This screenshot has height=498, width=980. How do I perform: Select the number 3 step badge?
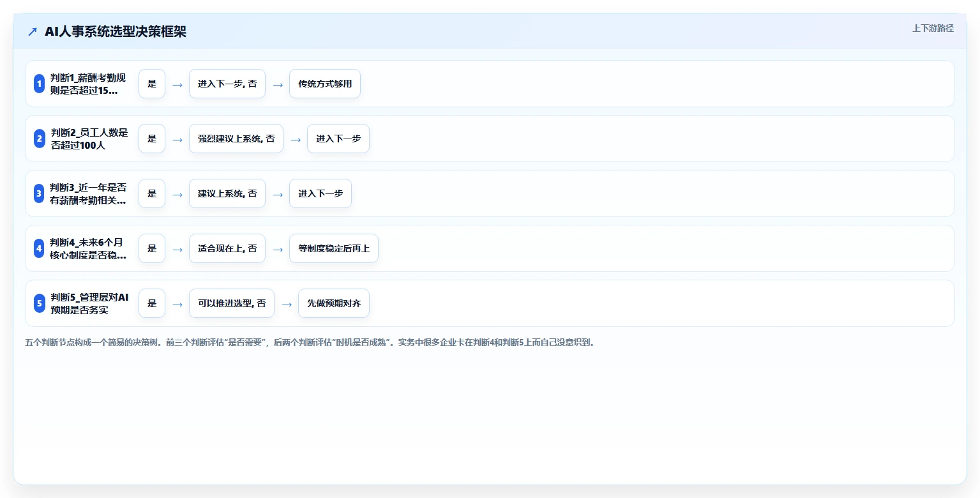pos(39,193)
